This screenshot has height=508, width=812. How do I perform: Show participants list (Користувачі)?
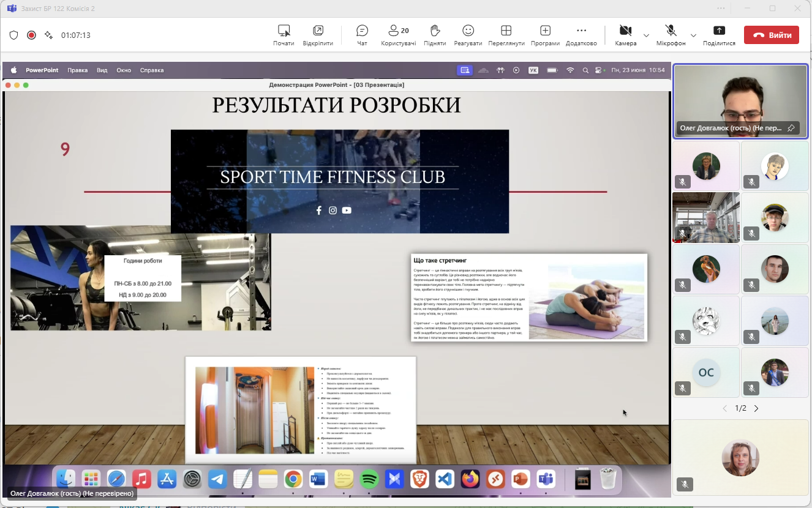point(398,35)
